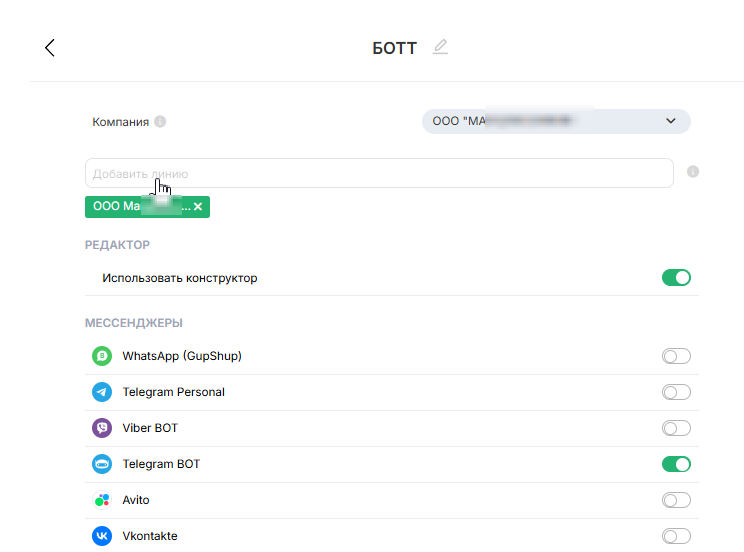Screen dimensions: 744x552
Task: Switch on the Vkontakte toggle
Action: point(676,536)
